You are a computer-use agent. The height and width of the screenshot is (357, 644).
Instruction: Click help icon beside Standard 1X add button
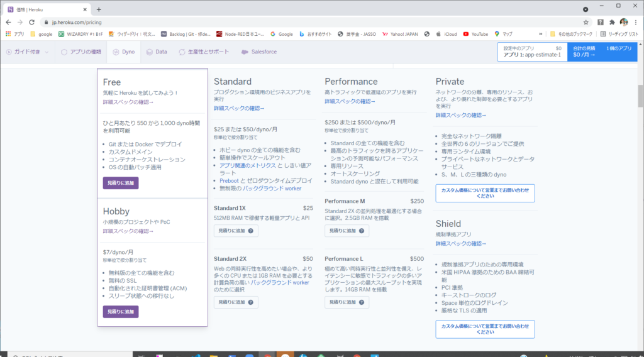click(250, 231)
